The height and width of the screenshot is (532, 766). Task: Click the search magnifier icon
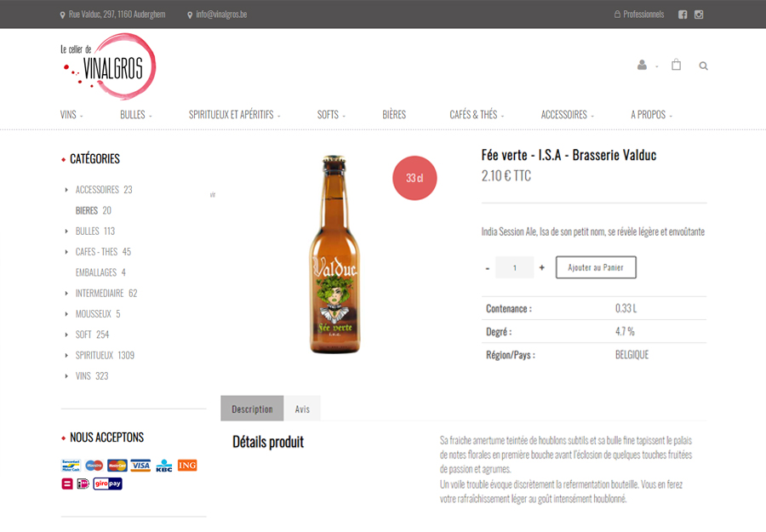tap(703, 66)
